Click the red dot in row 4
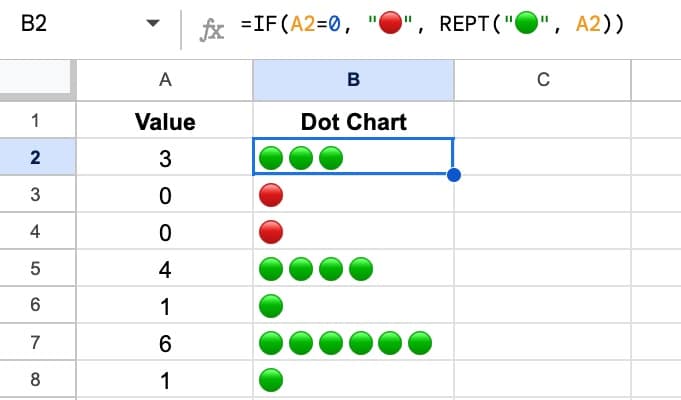Screen dimensions: 681x400 click(271, 231)
